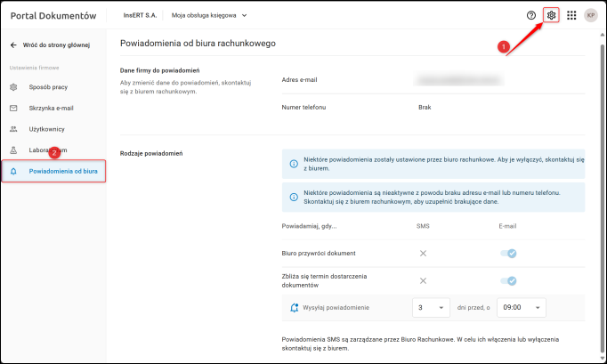
Task: Toggle e-mail for Zbliża się termin dostarczenia
Action: (x=508, y=281)
